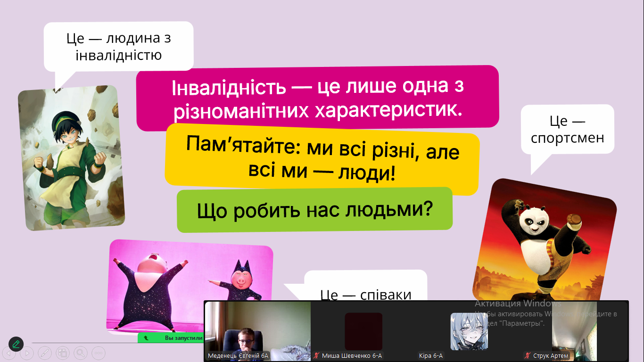Viewport: 644px width, 362px height.
Task: Click the kung fu panda picture
Action: pos(545,240)
